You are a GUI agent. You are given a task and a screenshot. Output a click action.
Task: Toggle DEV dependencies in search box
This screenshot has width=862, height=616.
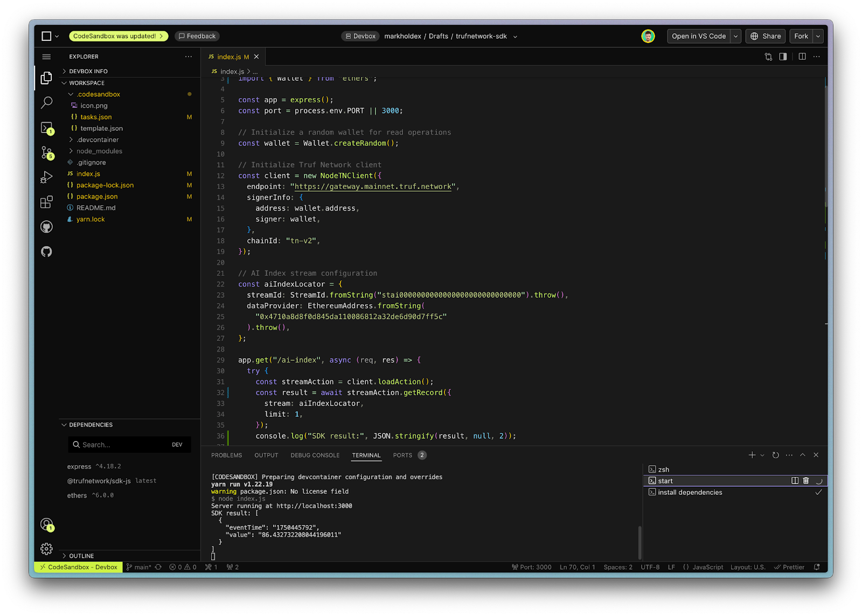click(x=177, y=445)
